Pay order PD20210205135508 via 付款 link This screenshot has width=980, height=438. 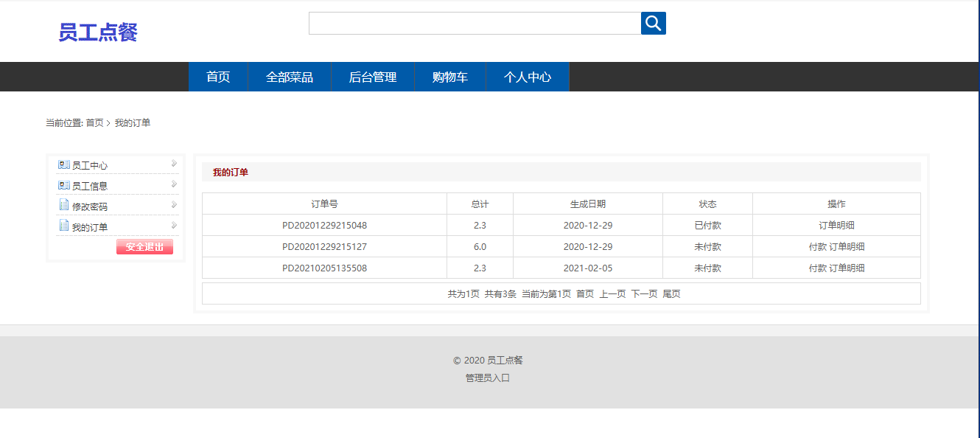point(819,267)
